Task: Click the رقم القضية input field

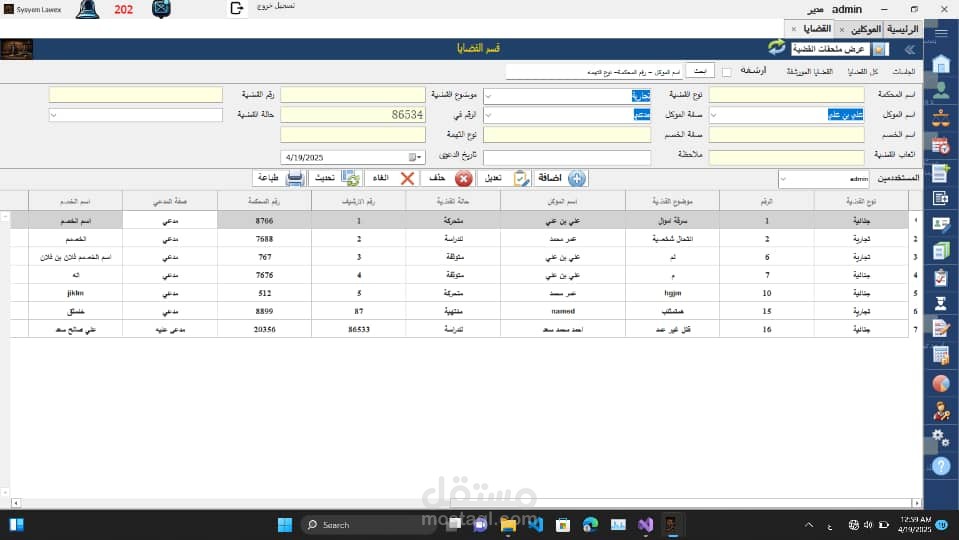Action: pos(136,95)
